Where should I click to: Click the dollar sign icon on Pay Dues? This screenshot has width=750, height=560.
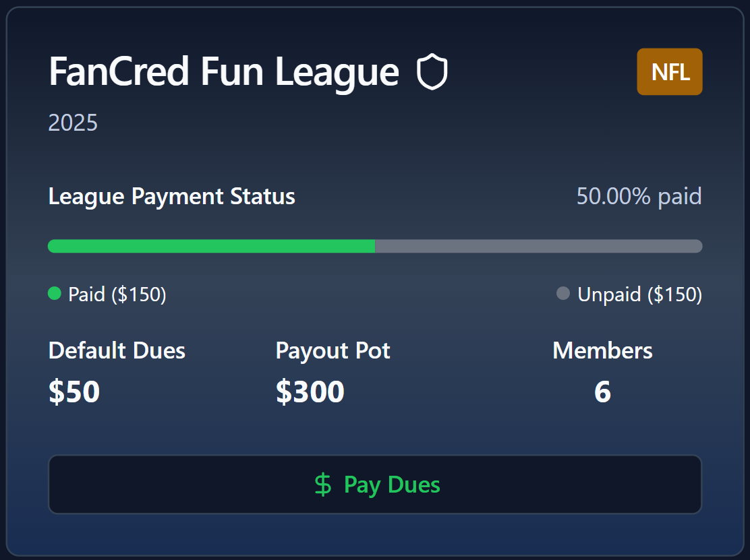click(323, 485)
